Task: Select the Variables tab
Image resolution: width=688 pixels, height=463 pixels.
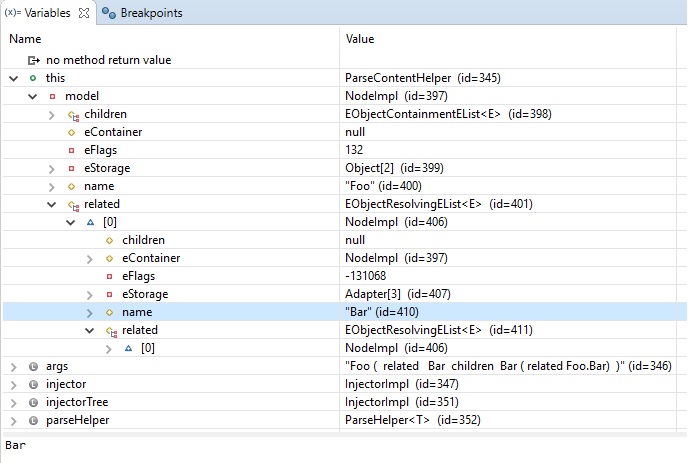Action: [x=37, y=13]
